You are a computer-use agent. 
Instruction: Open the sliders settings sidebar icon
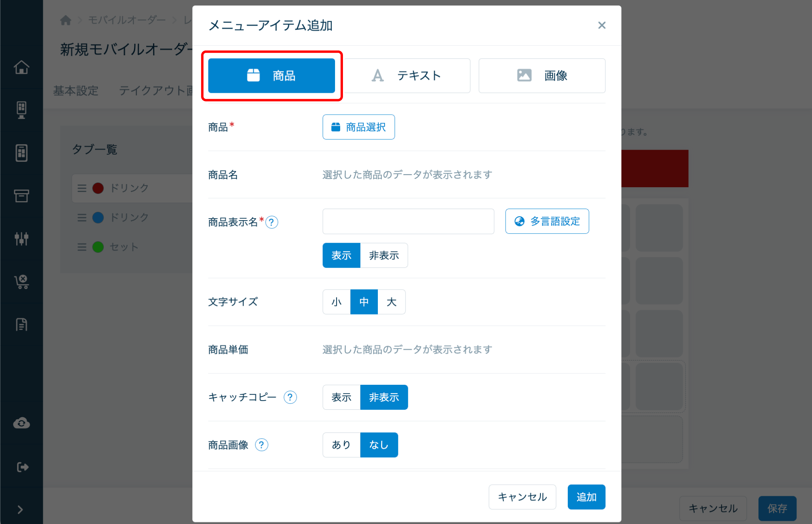tap(21, 238)
